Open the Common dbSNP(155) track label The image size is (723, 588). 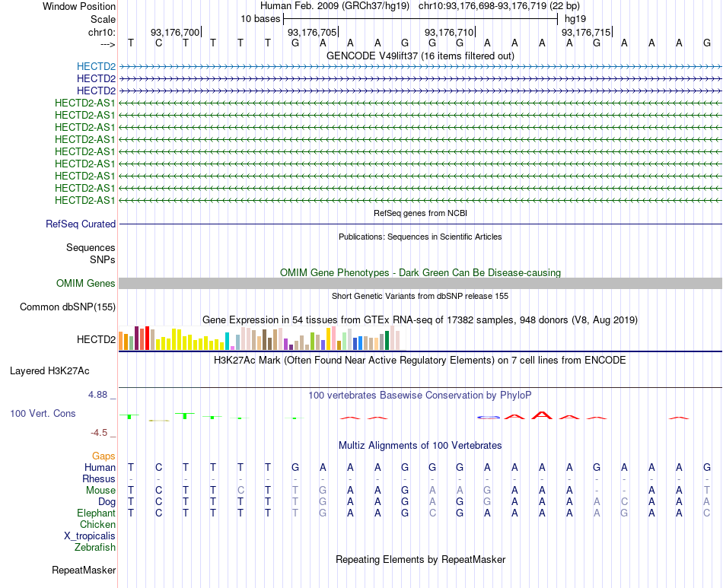coord(68,307)
